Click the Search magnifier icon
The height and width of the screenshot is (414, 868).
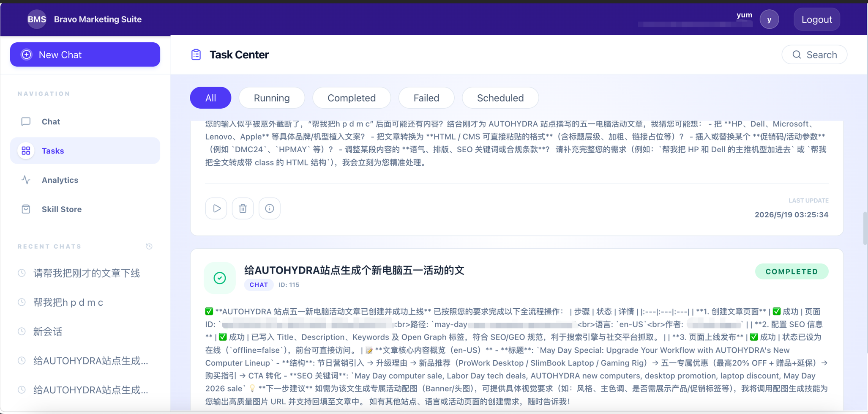pos(797,55)
